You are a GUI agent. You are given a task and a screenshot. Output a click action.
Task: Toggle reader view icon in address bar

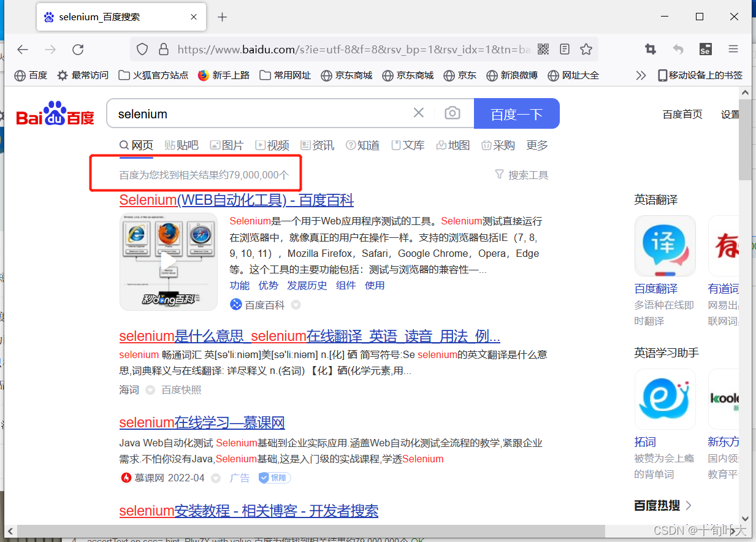565,49
